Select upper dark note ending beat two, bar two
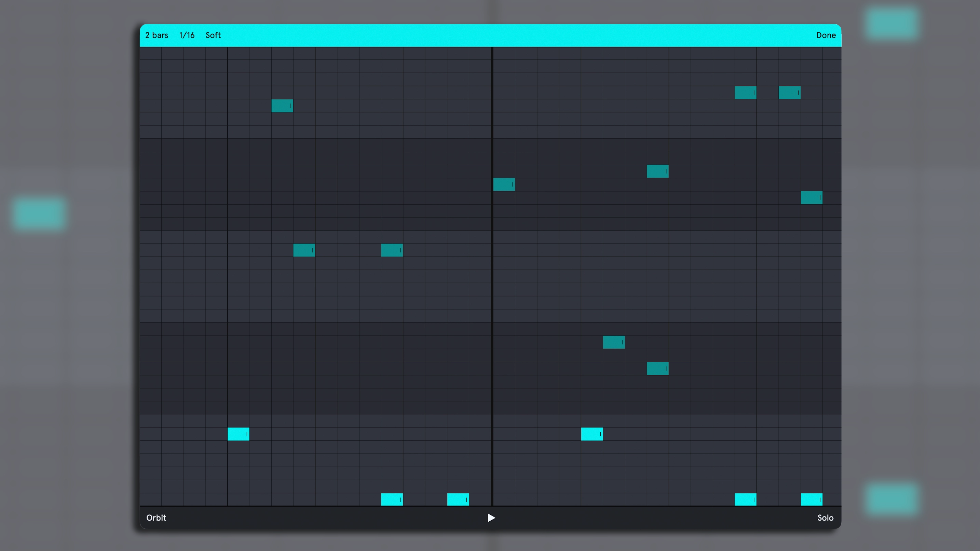This screenshot has height=551, width=980. pyautogui.click(x=658, y=171)
